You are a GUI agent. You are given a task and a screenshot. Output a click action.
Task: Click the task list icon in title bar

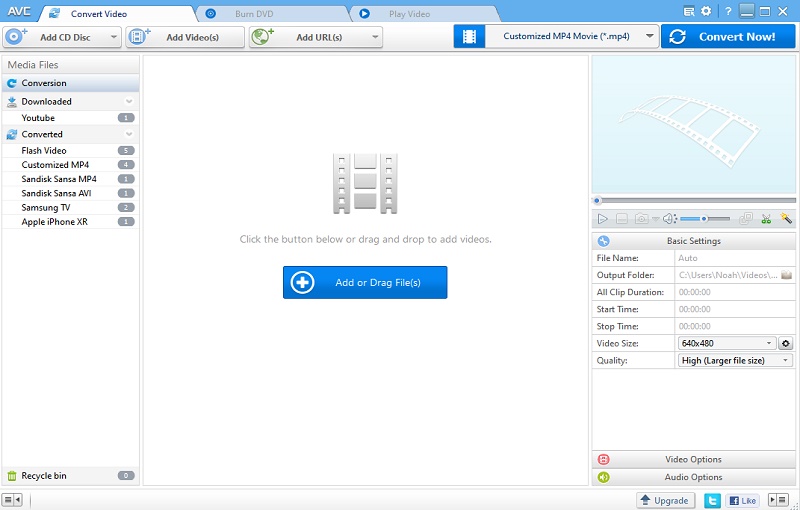pos(689,11)
